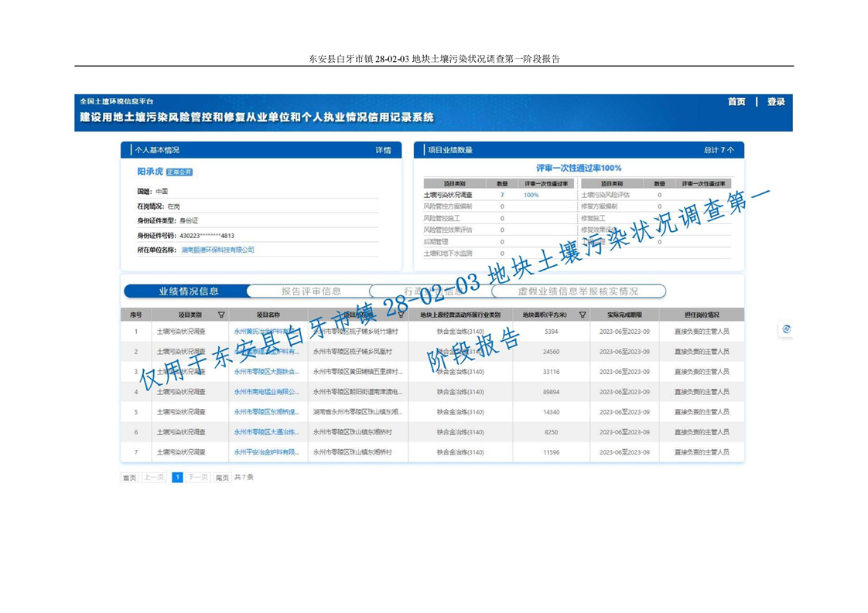
Task: Open project link 永州平安冶金炉料有限
Action: (x=267, y=452)
